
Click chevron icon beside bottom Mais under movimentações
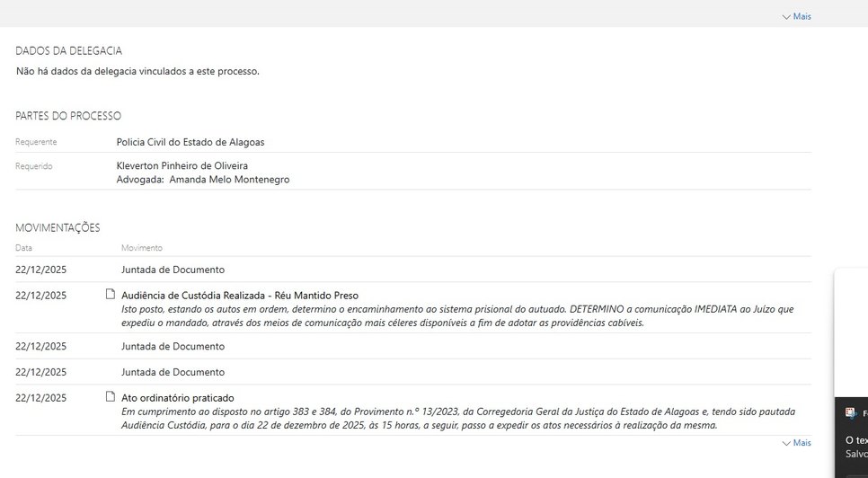pos(786,443)
